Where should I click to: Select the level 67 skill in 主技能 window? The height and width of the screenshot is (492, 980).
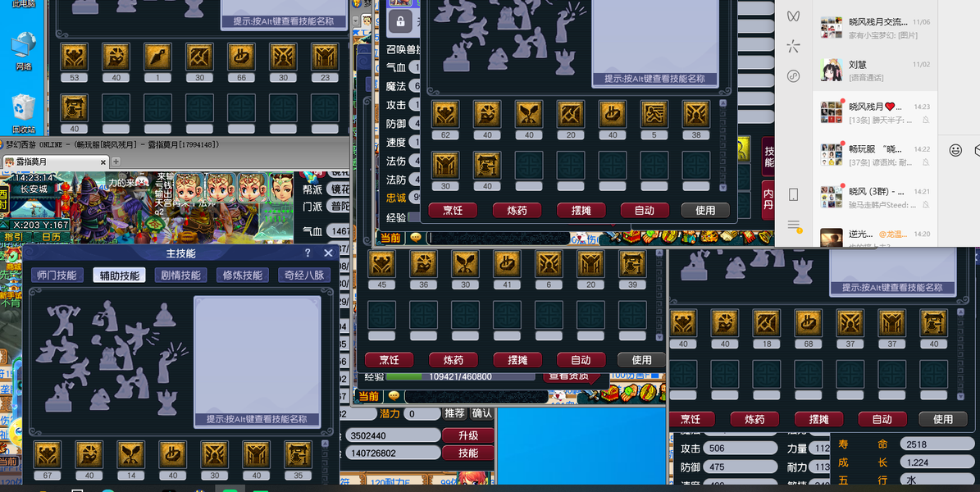coord(47,454)
